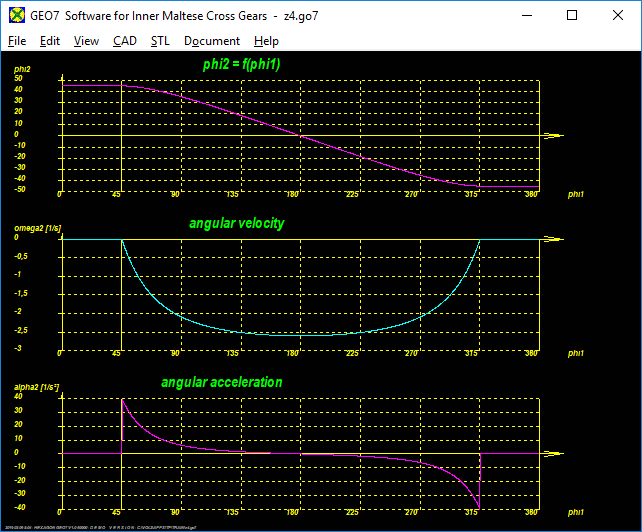Click the GEO7 application icon in title bar
The width and height of the screenshot is (642, 532).
(15, 15)
